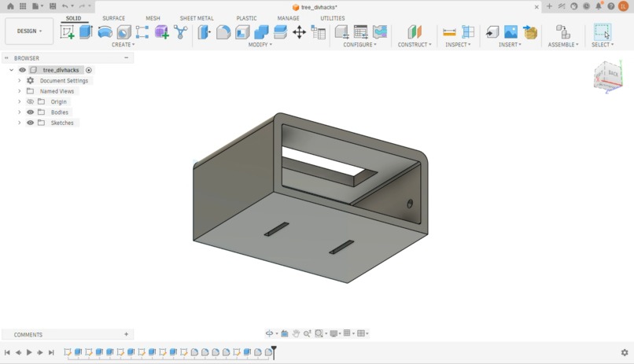Hide the Bodies folder visibility eye
634x364 pixels.
tap(31, 112)
